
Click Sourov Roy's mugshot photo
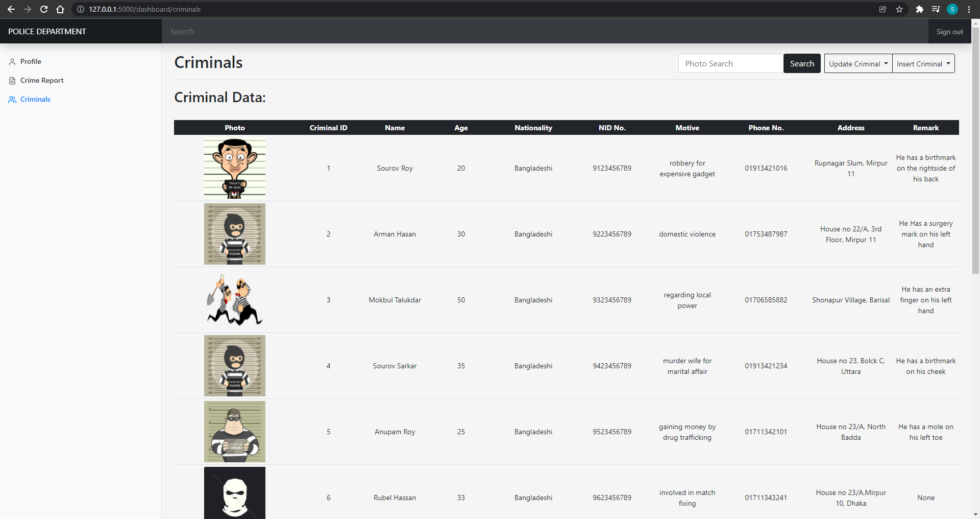tap(235, 168)
